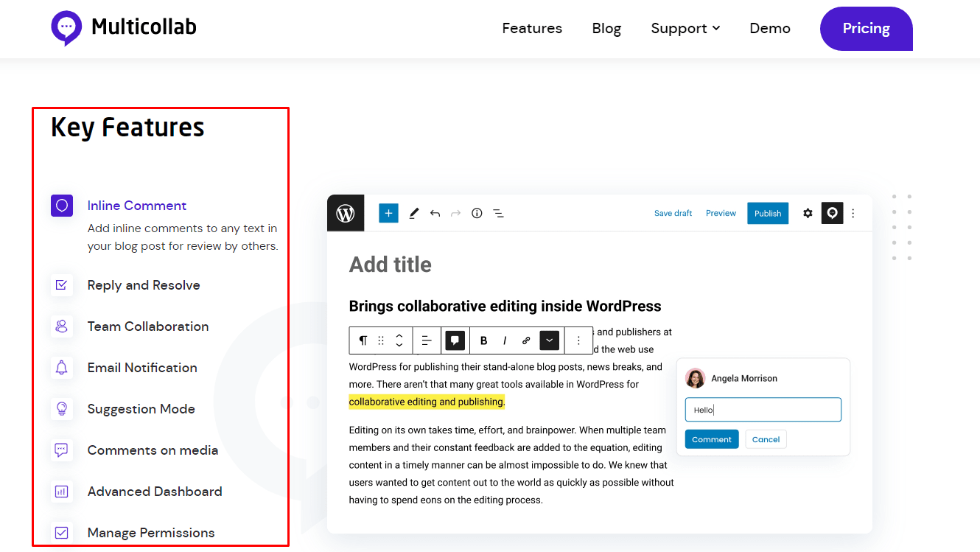980x552 pixels.
Task: Select the Team Collaboration feature
Action: (x=148, y=326)
